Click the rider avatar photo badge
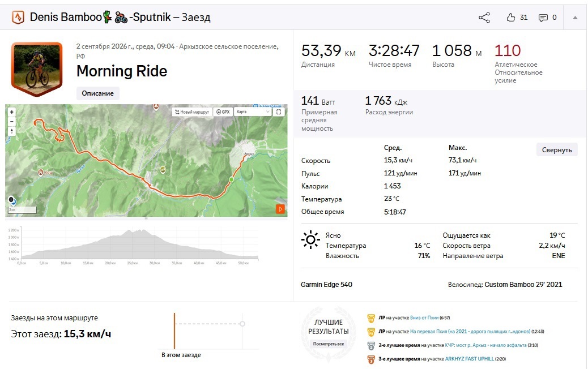Viewport: 588px width, 369px height. tap(37, 70)
